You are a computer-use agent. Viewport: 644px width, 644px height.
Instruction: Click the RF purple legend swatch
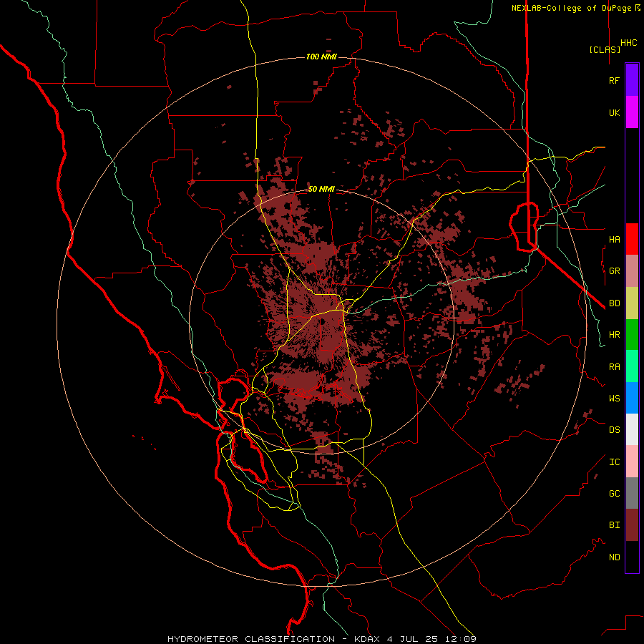point(632,80)
